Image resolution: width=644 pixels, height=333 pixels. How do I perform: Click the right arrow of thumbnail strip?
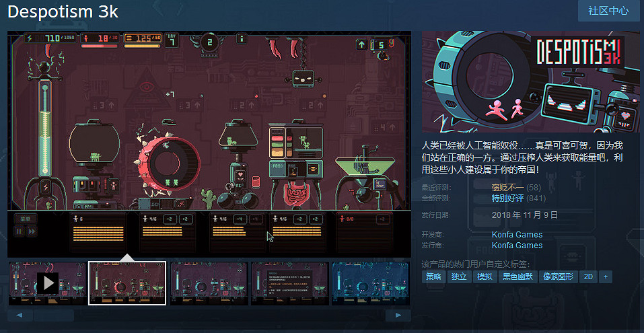click(x=398, y=316)
